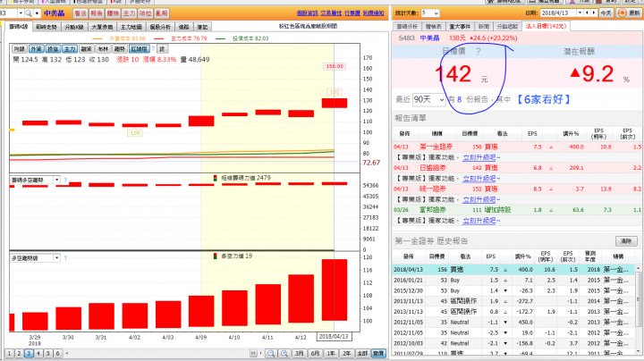The image size is (644, 361).
Task: Switch to the 大單券商 tab
Action: [101, 27]
